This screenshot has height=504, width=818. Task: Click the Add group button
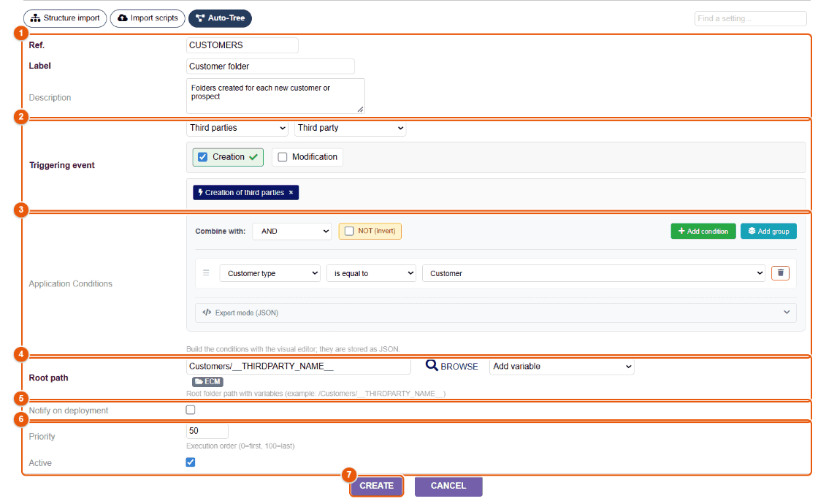click(x=768, y=231)
